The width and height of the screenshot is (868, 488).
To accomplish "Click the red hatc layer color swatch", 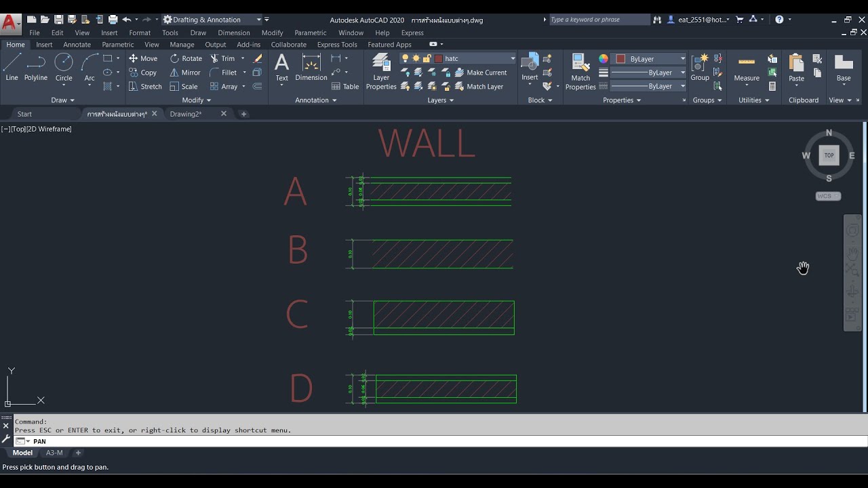I will point(439,59).
